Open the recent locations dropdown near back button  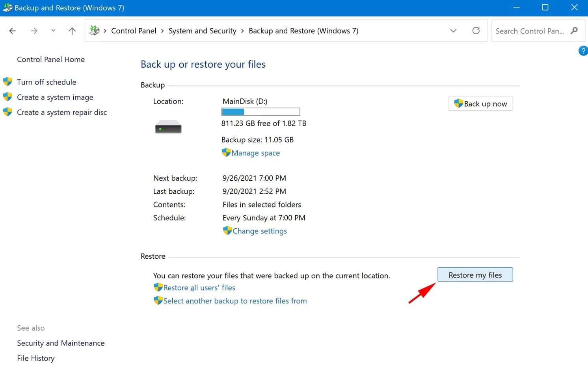click(53, 31)
